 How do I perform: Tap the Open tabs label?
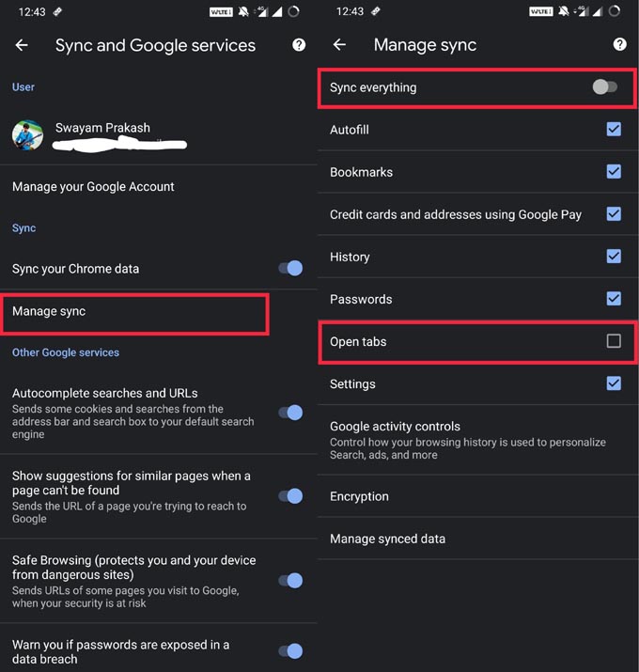[x=358, y=341]
